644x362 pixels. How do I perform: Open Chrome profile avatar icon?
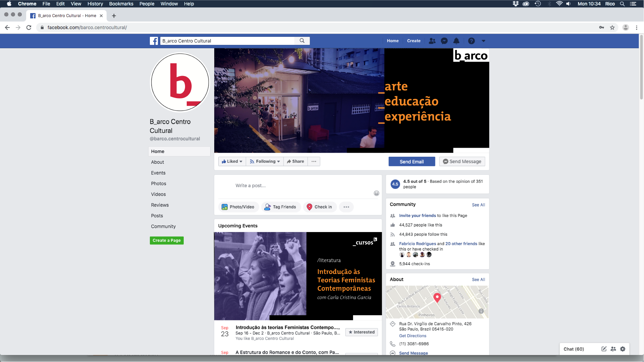[626, 27]
